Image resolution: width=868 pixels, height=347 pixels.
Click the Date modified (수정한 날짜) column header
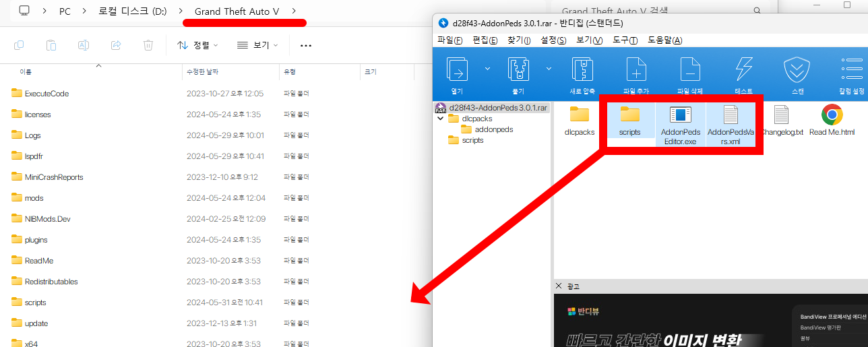pyautogui.click(x=202, y=71)
